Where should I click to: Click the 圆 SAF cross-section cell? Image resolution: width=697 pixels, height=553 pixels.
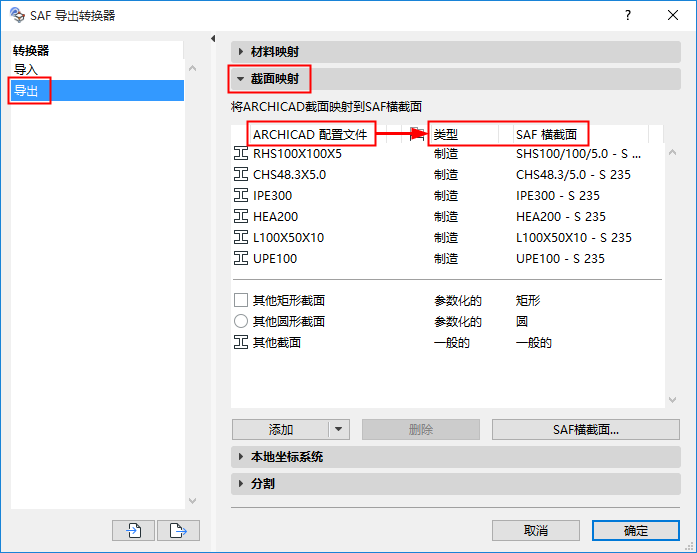[522, 321]
